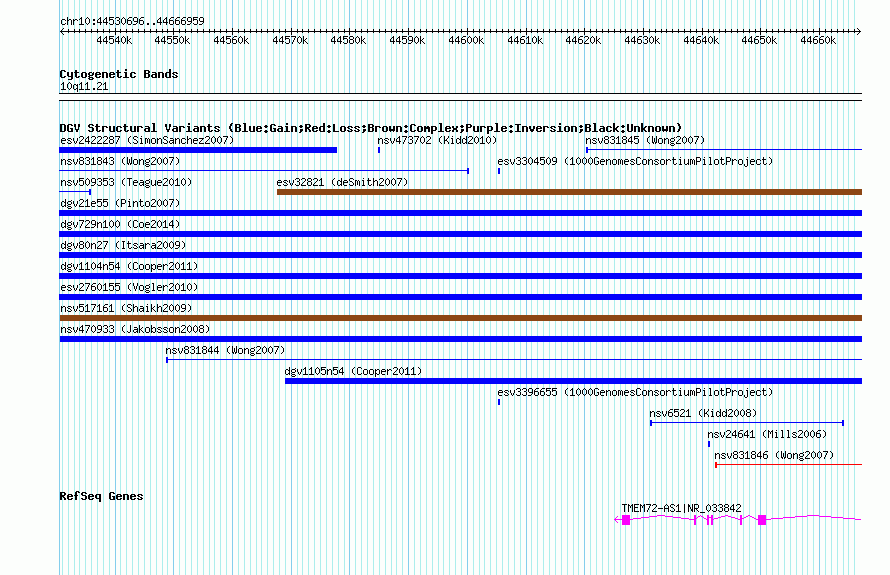Click the nsv831845 thin blue line

(724, 150)
